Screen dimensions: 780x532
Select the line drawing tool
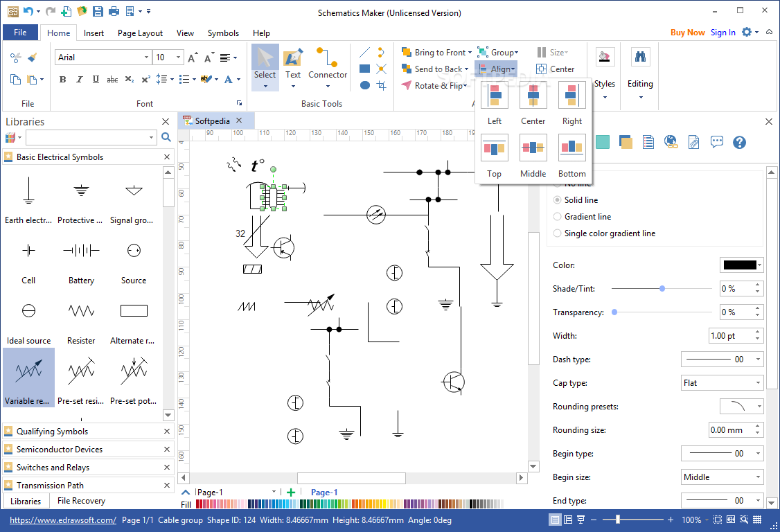click(x=364, y=52)
